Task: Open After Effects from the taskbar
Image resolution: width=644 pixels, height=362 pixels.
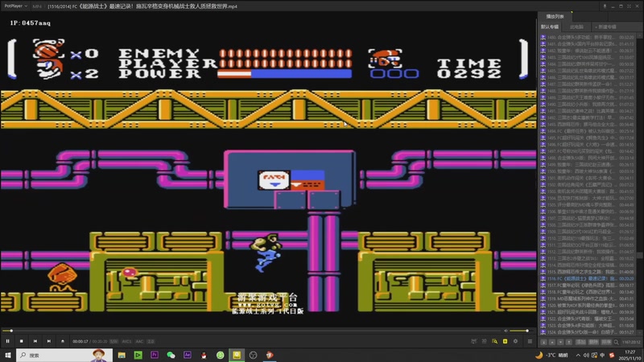Action: click(188, 355)
